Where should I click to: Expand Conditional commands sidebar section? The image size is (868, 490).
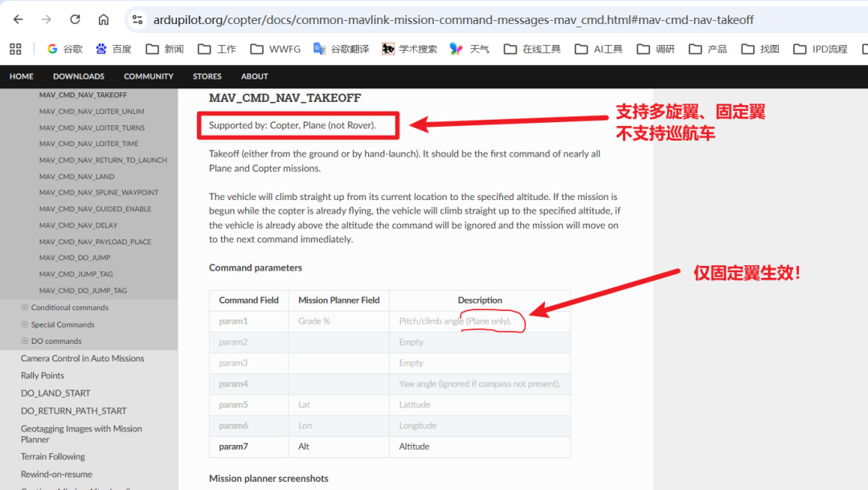tap(24, 307)
